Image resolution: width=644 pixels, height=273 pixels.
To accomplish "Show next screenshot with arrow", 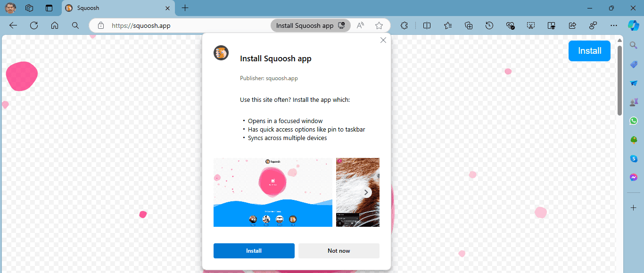I will coord(366,192).
